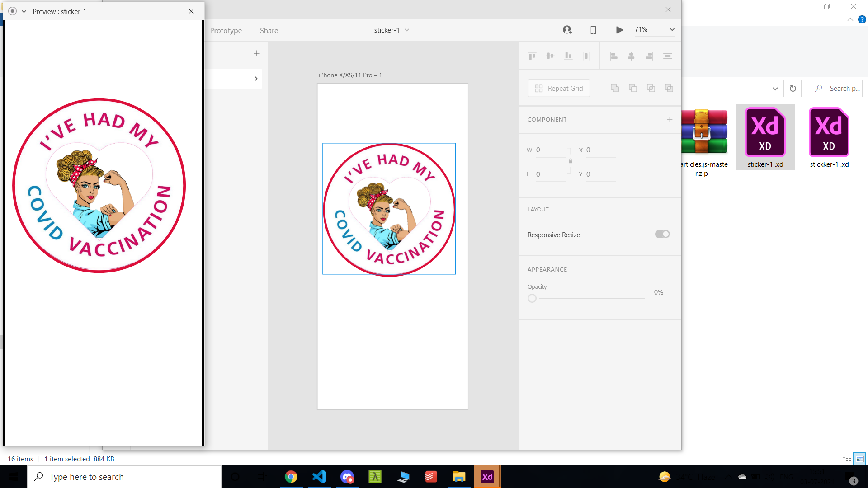
Task: Click the Align Top icon
Action: pos(532,56)
